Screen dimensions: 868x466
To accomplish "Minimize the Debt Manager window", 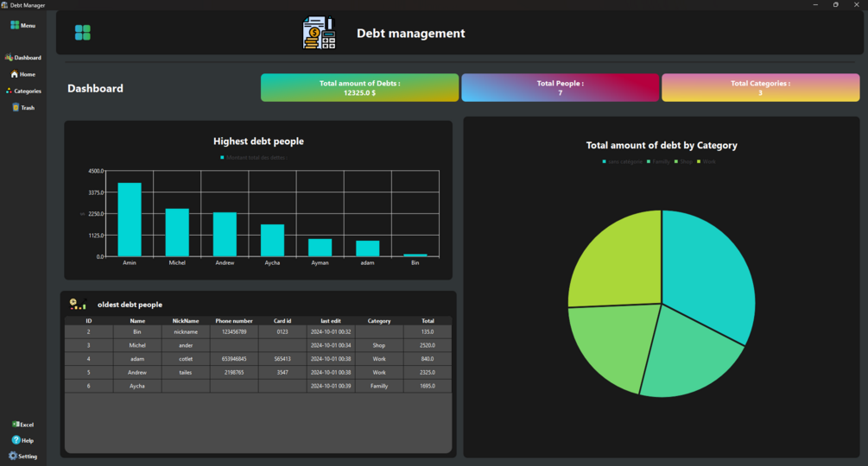I will click(815, 5).
